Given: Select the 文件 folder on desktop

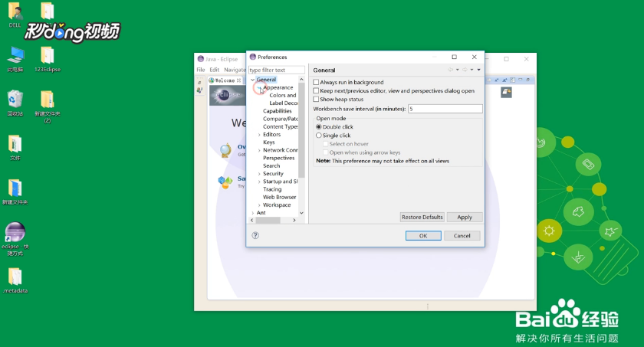Looking at the screenshot, I should coord(15,148).
